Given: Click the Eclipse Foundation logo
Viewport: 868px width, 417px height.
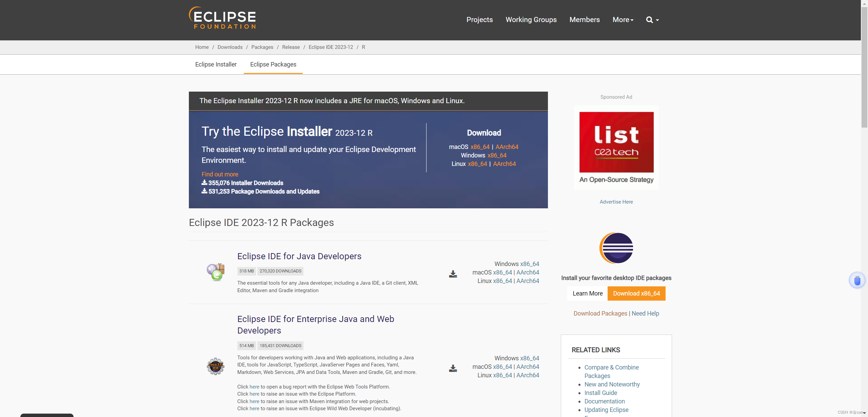Looking at the screenshot, I should coord(222,18).
